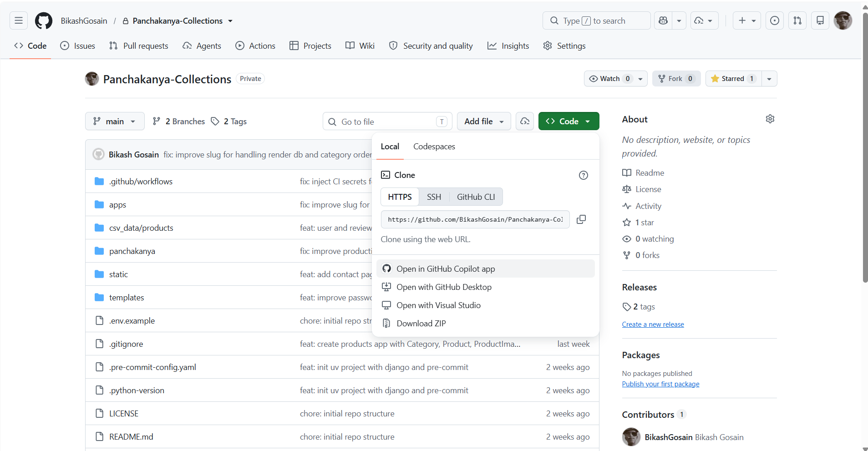Open the Watch notifications dropdown
Viewport: 868px width, 451px height.
(x=616, y=78)
